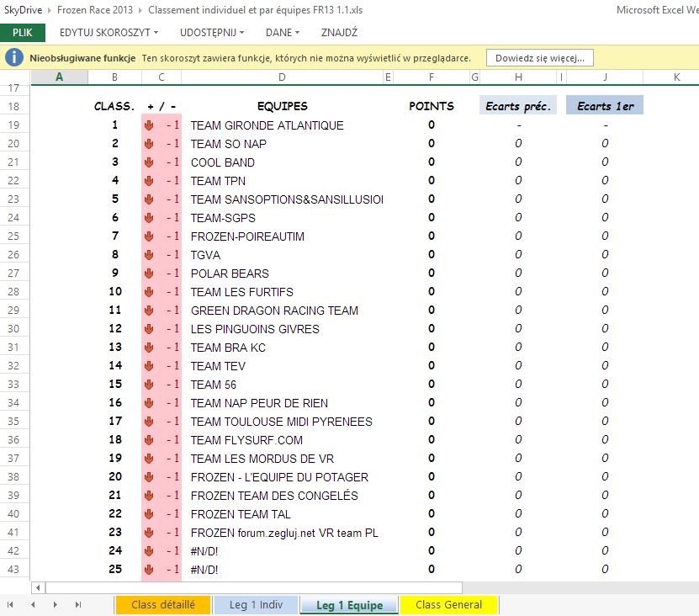Select cell FROZEN - L'EQUIPE DU POTAGER
Screen dimensions: 699x616
(x=282, y=477)
